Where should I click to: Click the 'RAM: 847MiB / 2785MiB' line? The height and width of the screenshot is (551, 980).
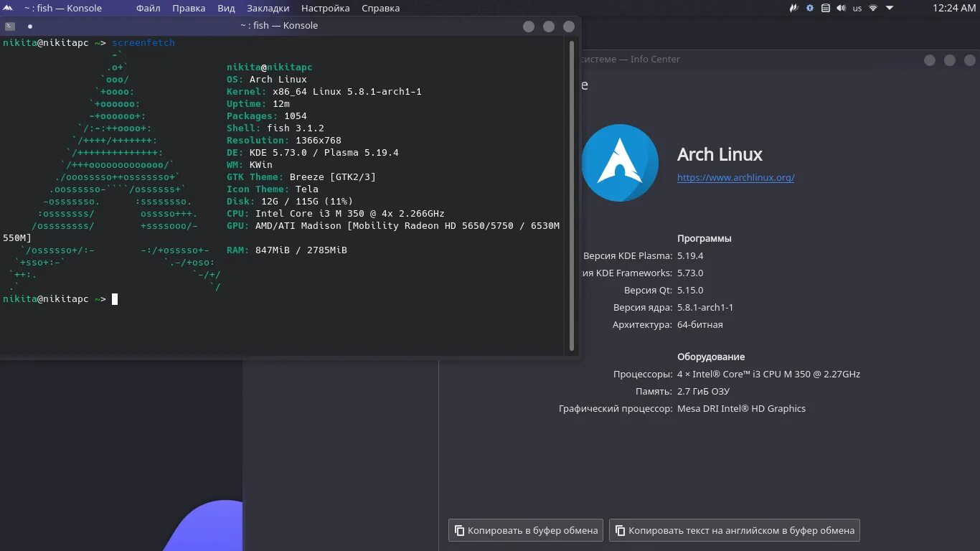click(x=287, y=250)
